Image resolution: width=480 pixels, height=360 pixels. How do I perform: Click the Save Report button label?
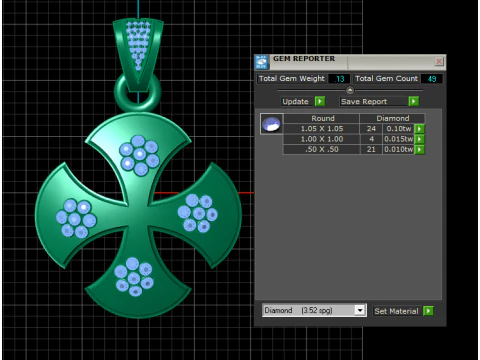tap(364, 101)
